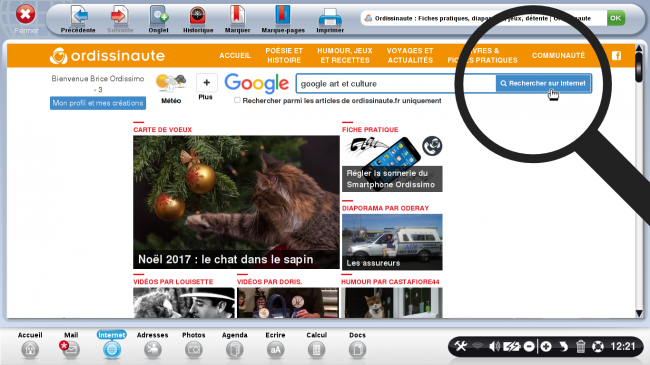Viewport: 650px width, 365px height.
Task: Click Rechercher sur Internet button
Action: click(x=543, y=83)
